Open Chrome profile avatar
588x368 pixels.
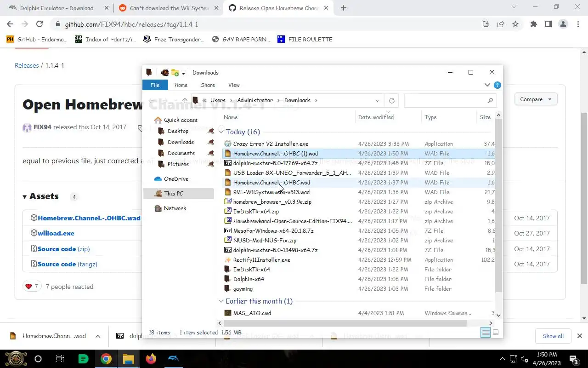click(563, 24)
